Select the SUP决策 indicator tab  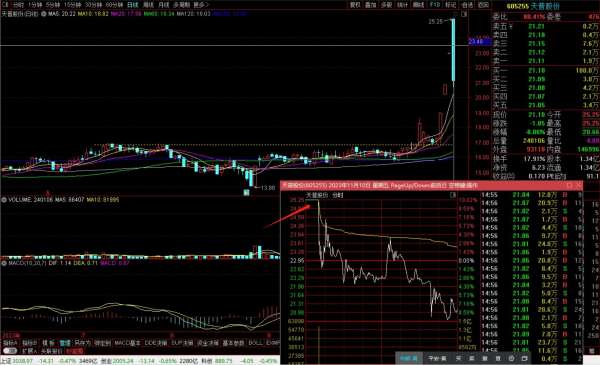182,343
